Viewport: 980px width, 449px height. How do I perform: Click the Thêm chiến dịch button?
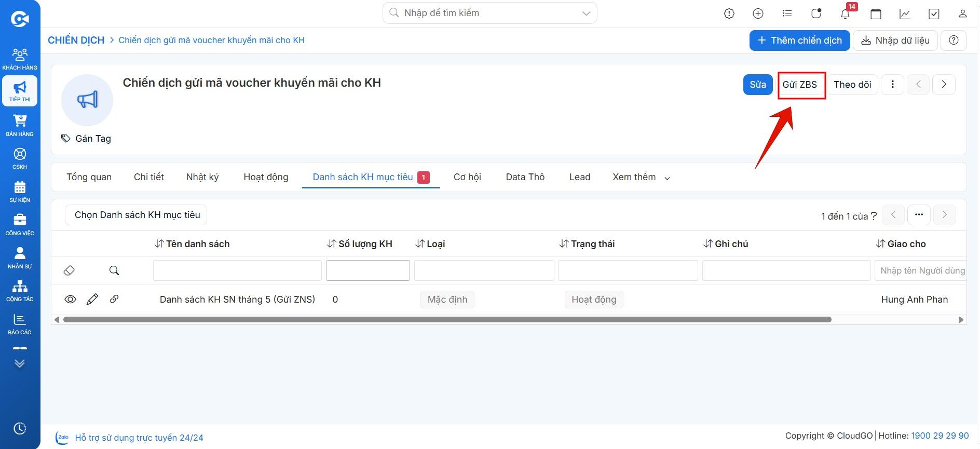pos(799,40)
